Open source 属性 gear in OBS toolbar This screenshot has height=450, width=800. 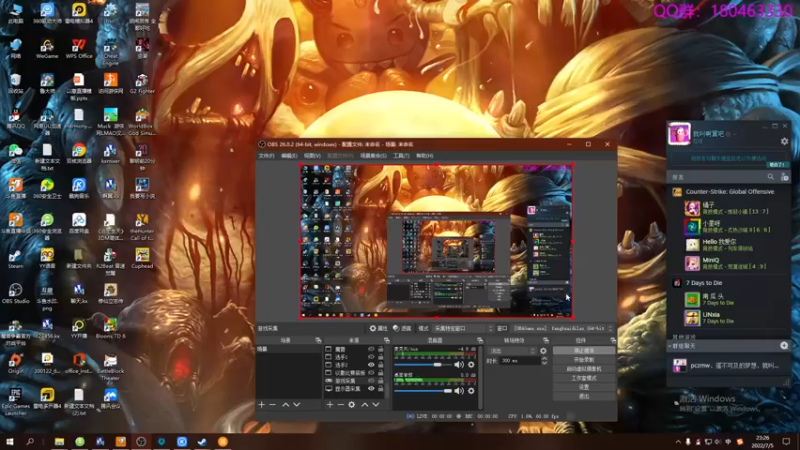[378, 328]
